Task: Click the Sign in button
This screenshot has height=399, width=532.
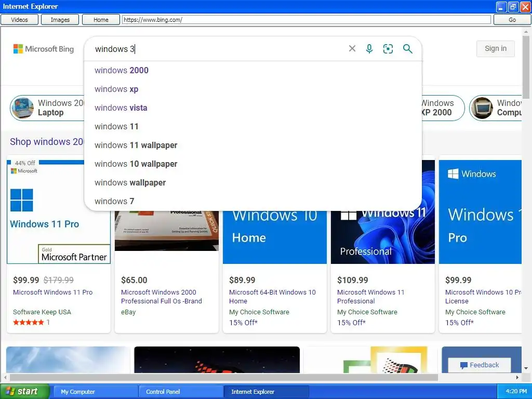Action: [x=495, y=48]
